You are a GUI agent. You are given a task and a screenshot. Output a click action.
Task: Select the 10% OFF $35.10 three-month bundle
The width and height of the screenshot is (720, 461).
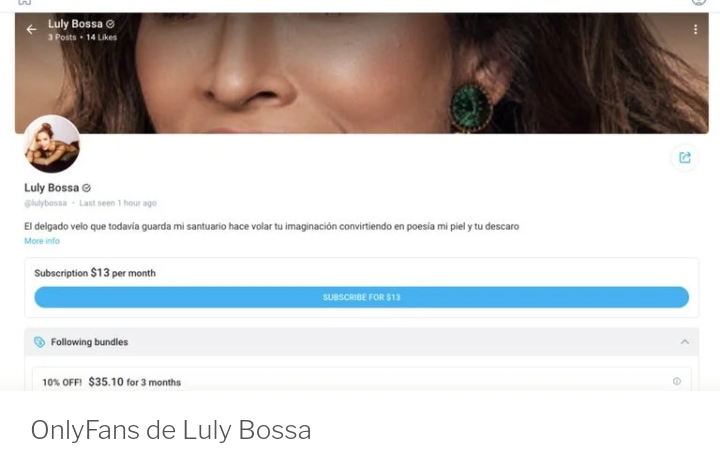click(361, 380)
